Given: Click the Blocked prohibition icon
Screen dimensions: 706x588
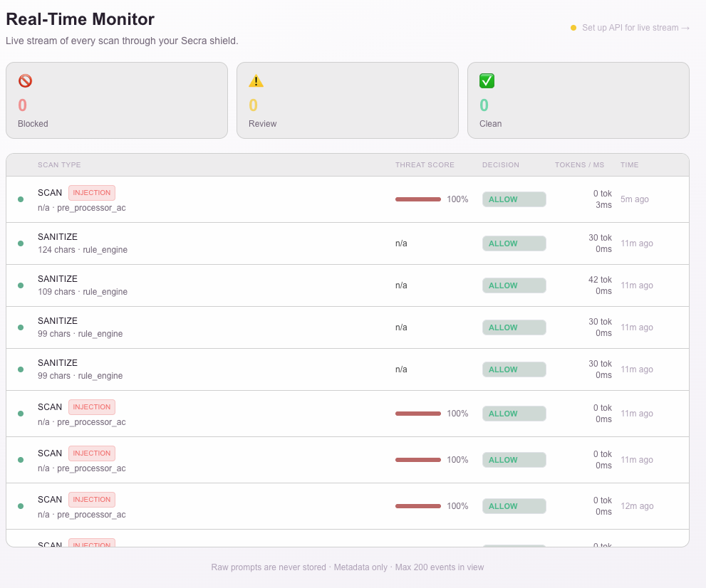Looking at the screenshot, I should (x=25, y=80).
